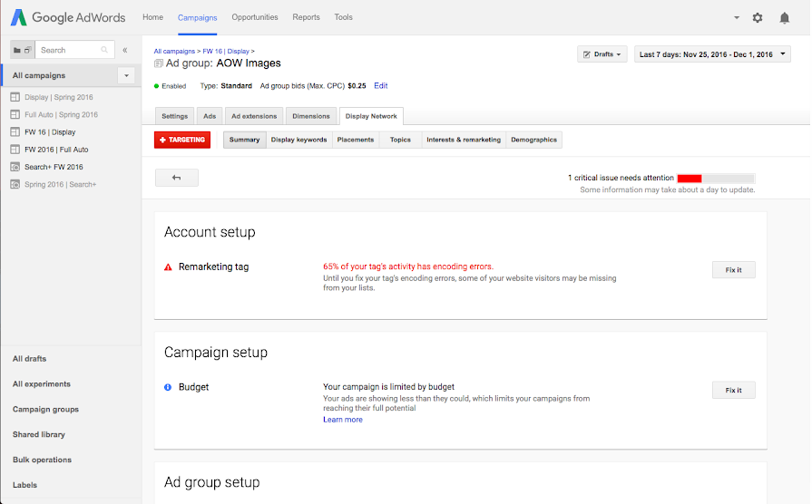Click the blue info icon by Budget
This screenshot has height=504, width=812.
(168, 387)
